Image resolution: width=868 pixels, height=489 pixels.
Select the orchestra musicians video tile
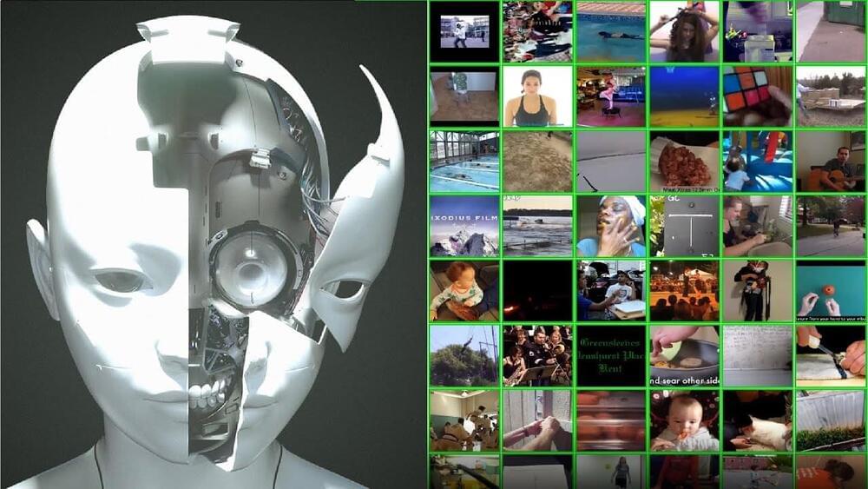tap(537, 354)
